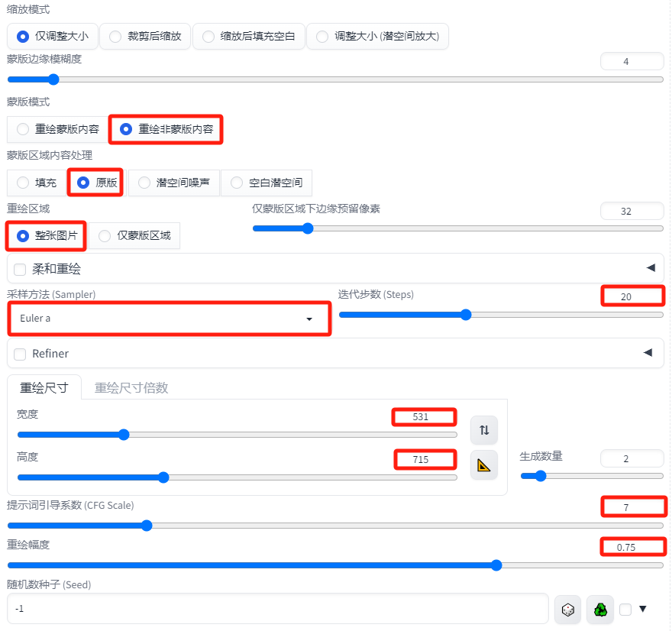Select 仅调整大小 resize mode
The image size is (672, 631).
52,37
